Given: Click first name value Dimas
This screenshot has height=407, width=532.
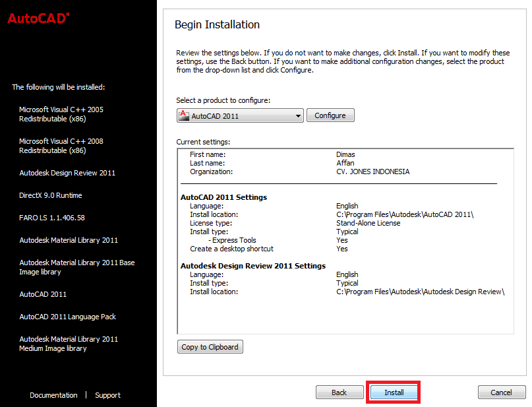Looking at the screenshot, I should click(x=345, y=154).
